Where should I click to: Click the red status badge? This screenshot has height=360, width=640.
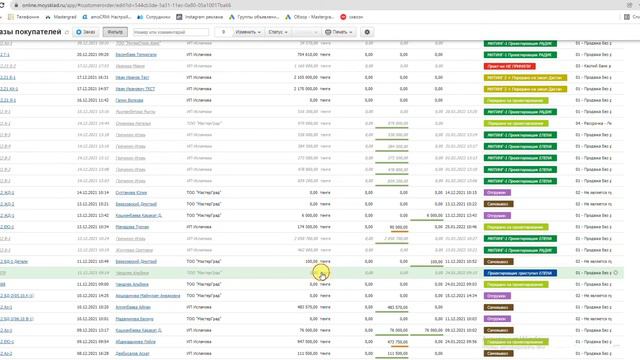[509, 66]
